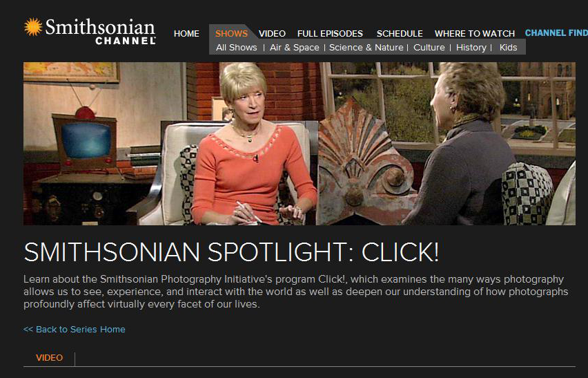
Task: Open WHERE TO WATCH
Action: [x=475, y=33]
